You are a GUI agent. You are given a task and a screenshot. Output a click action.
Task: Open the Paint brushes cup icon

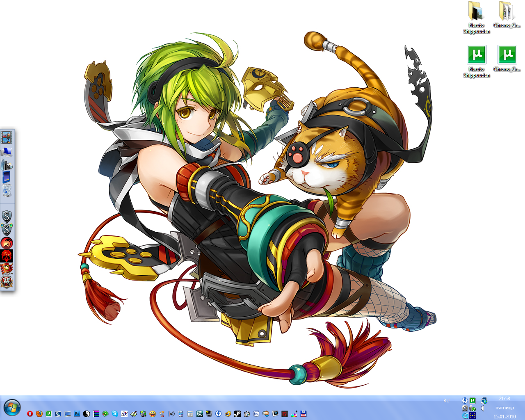coord(162,414)
